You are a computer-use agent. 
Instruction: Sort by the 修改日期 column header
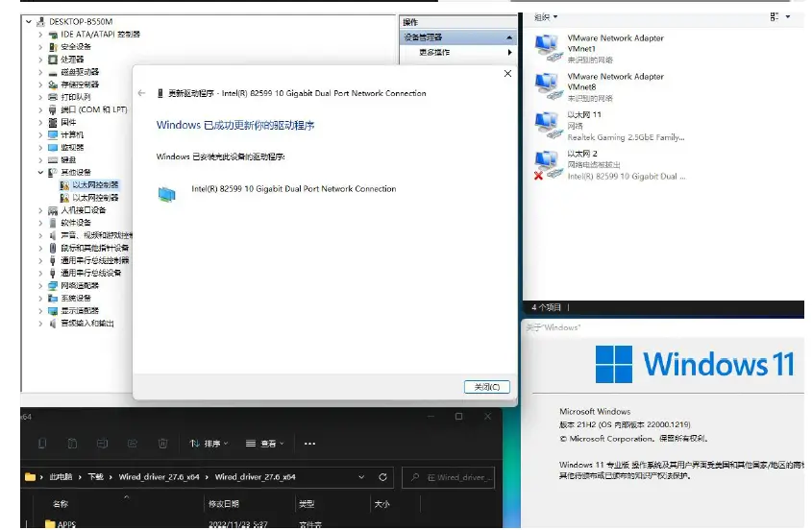coord(223,503)
